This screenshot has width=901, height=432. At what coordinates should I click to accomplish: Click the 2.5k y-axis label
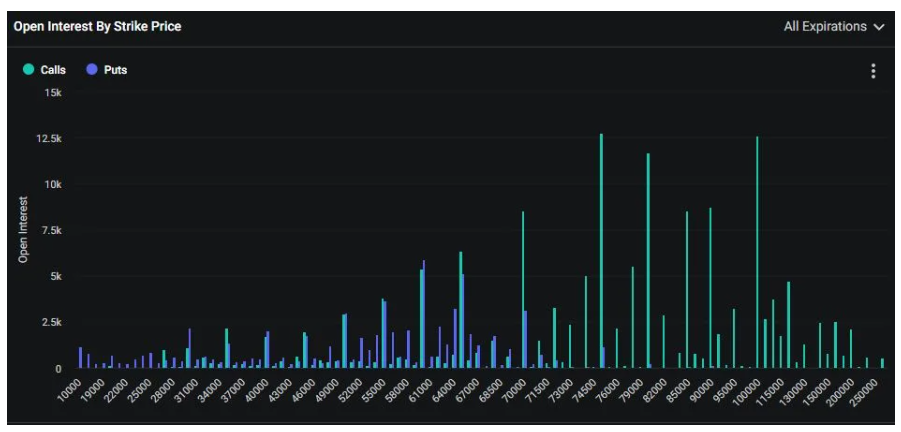coord(50,323)
